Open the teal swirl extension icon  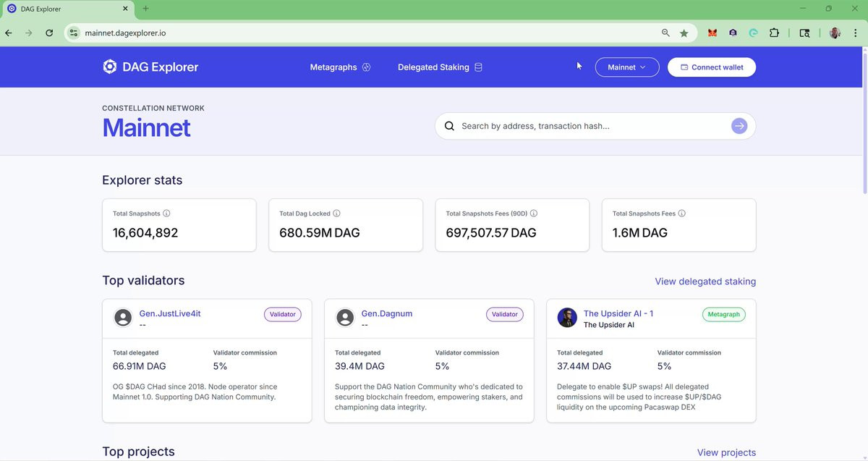pyautogui.click(x=753, y=33)
